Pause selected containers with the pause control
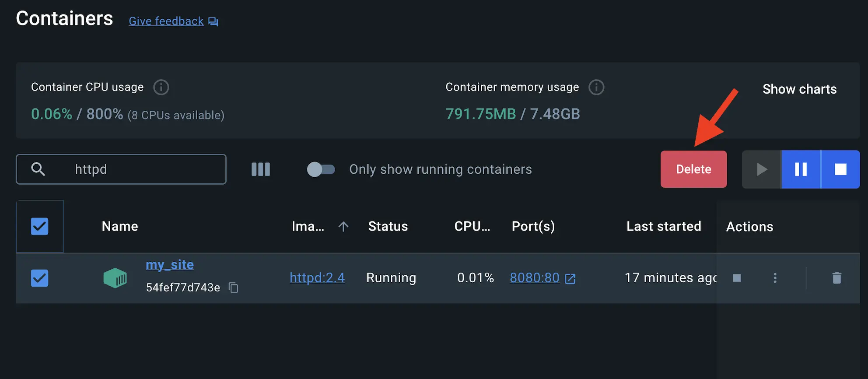The image size is (868, 379). 801,169
